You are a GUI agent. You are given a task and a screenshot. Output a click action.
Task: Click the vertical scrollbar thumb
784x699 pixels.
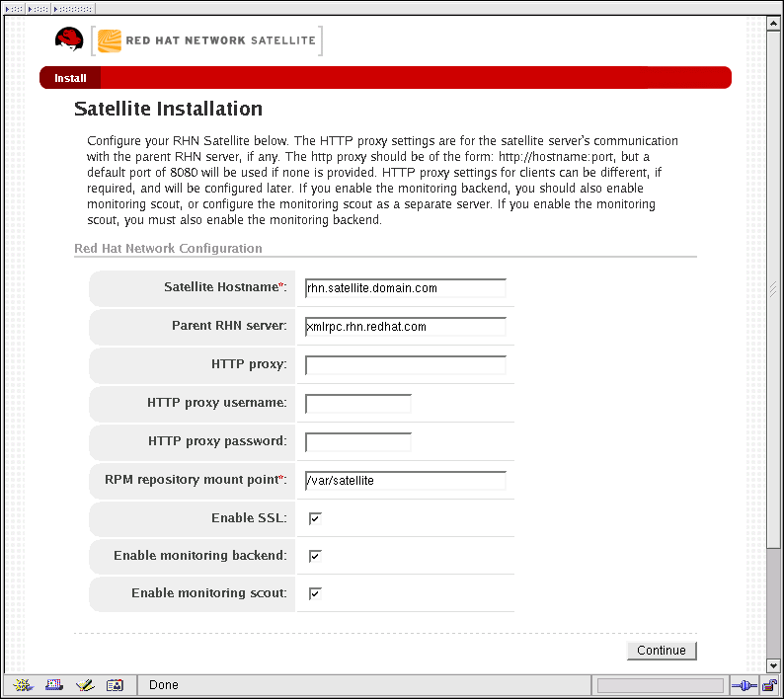(x=773, y=289)
